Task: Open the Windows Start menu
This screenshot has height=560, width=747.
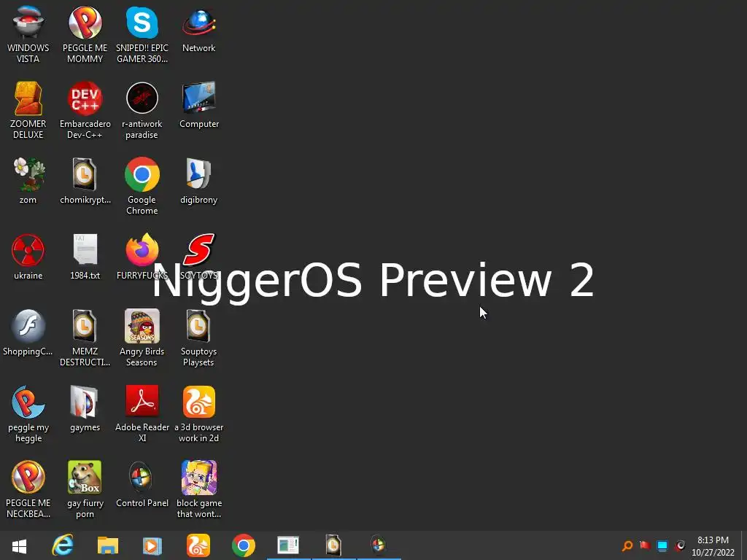Action: click(x=19, y=545)
